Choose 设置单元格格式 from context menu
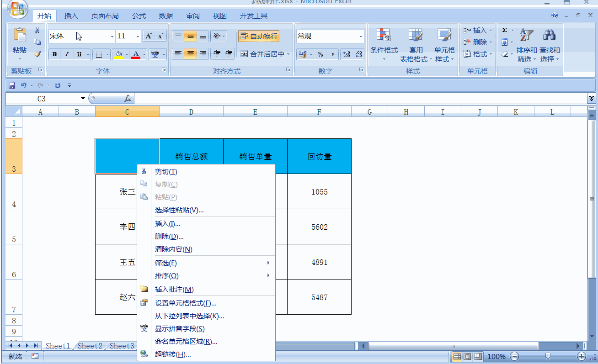The image size is (598, 364). pyautogui.click(x=206, y=303)
